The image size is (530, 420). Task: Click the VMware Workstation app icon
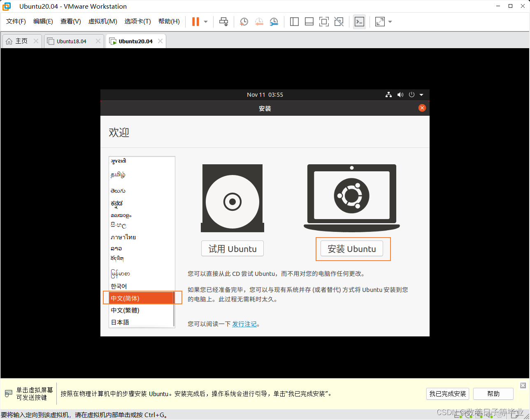click(x=7, y=6)
